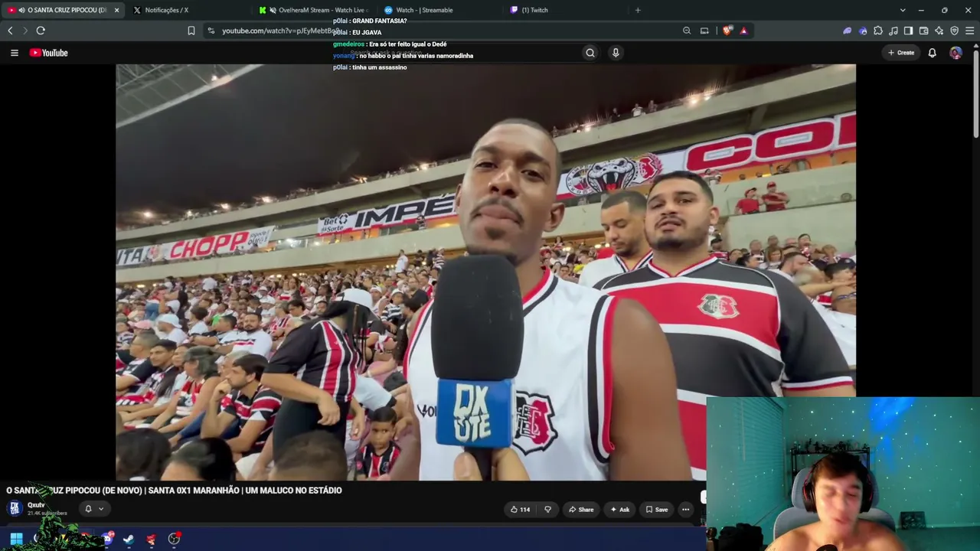This screenshot has height=551, width=980.
Task: Open the browser main menu
Action: point(970,31)
